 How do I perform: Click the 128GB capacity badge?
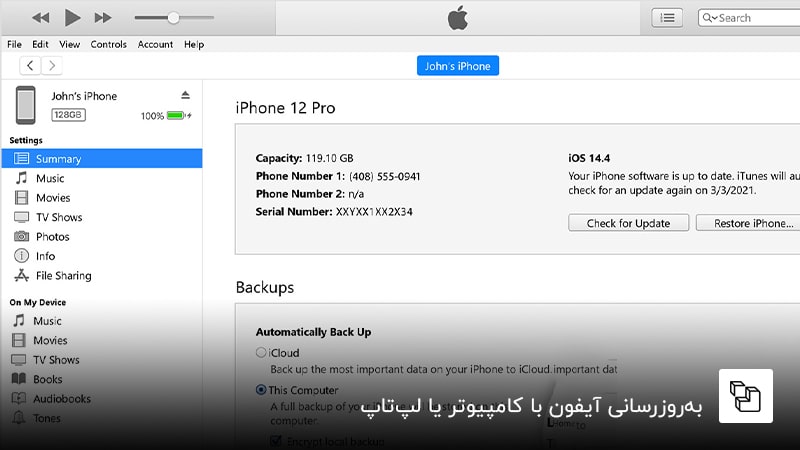68,115
